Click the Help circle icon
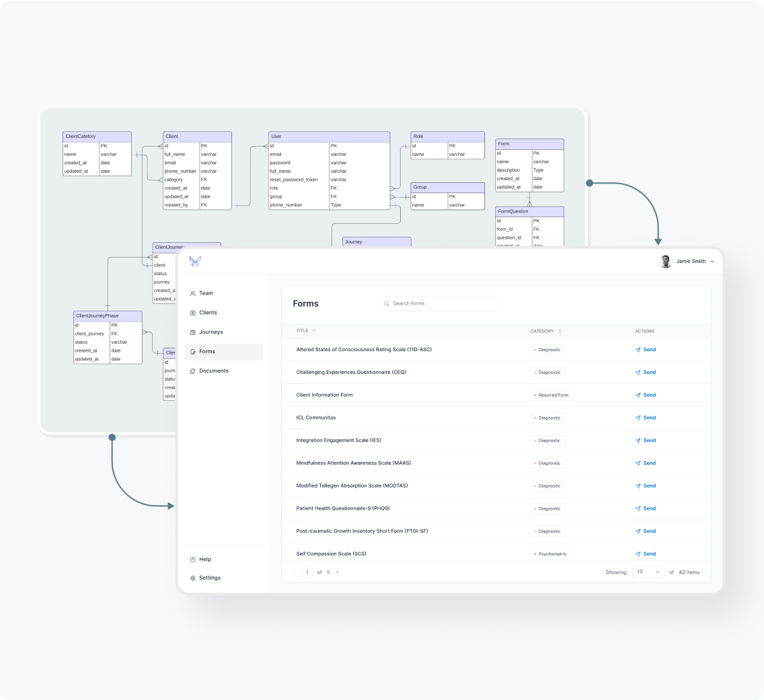This screenshot has height=700, width=764. pyautogui.click(x=193, y=559)
